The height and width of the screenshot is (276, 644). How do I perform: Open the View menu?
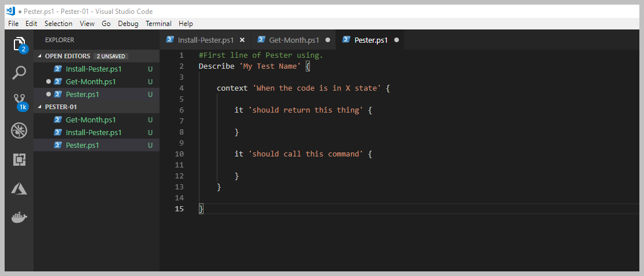87,23
